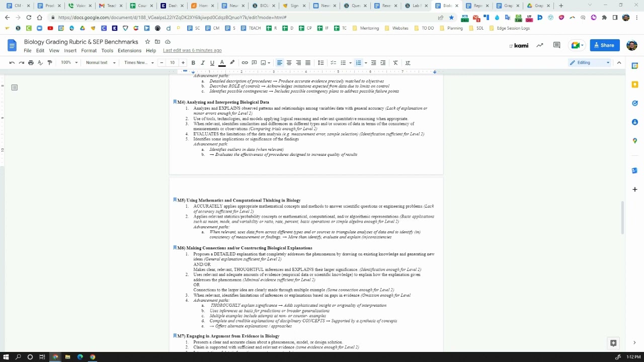
Task: Open the Insert menu
Action: [70, 51]
